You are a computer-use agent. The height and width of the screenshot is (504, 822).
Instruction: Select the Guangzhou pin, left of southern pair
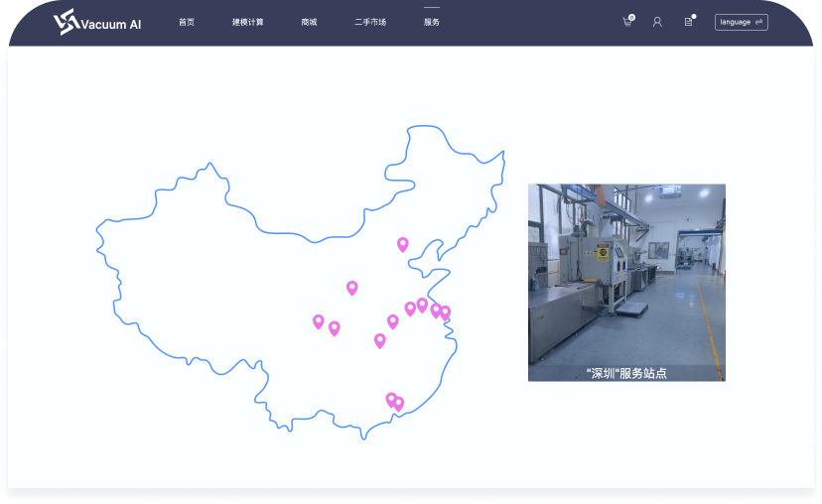pyautogui.click(x=390, y=400)
